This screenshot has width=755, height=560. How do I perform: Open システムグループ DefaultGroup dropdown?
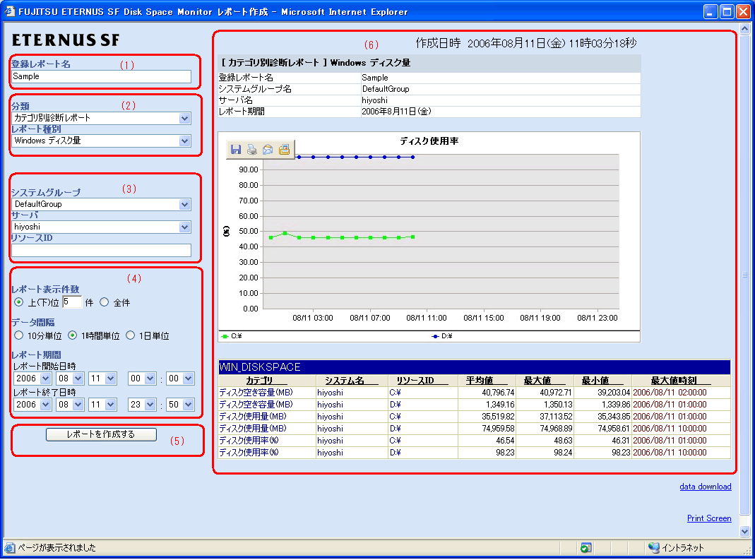coord(185,204)
